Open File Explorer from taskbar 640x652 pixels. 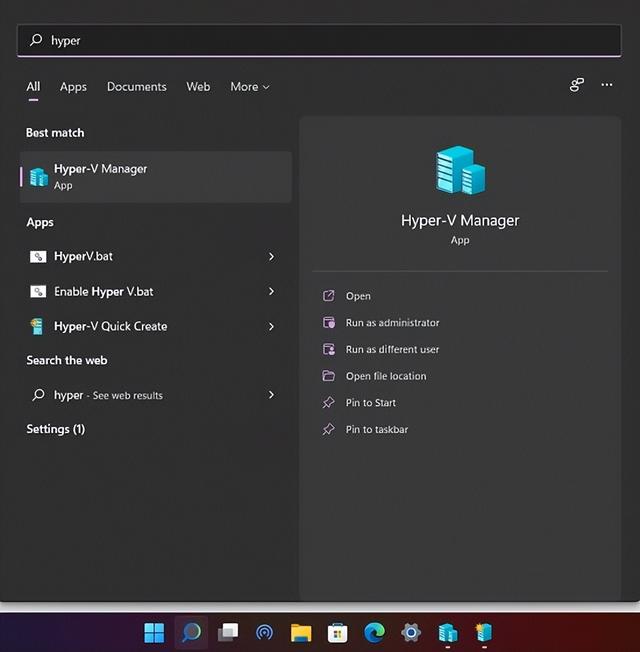[x=301, y=632]
